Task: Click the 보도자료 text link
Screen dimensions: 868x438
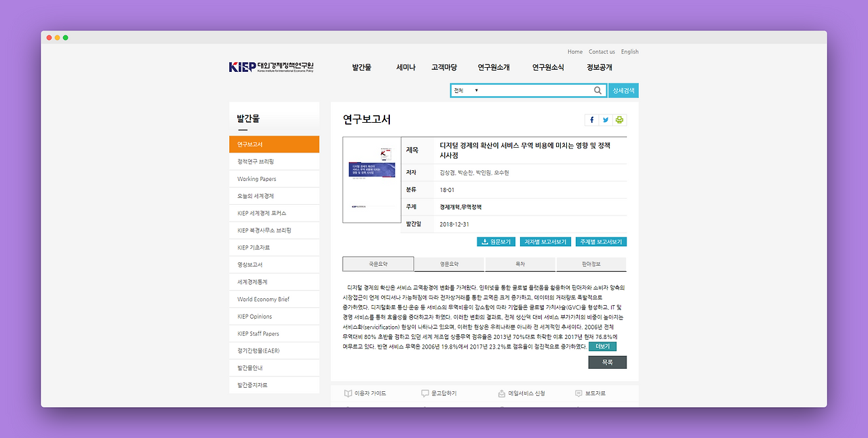Action: click(595, 393)
